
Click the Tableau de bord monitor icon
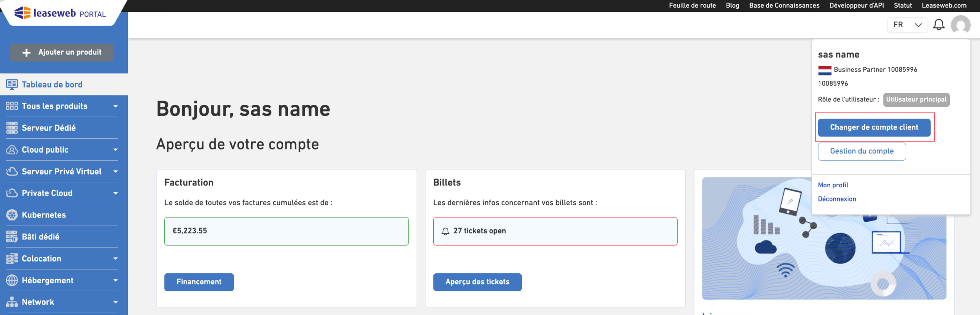[x=12, y=84]
